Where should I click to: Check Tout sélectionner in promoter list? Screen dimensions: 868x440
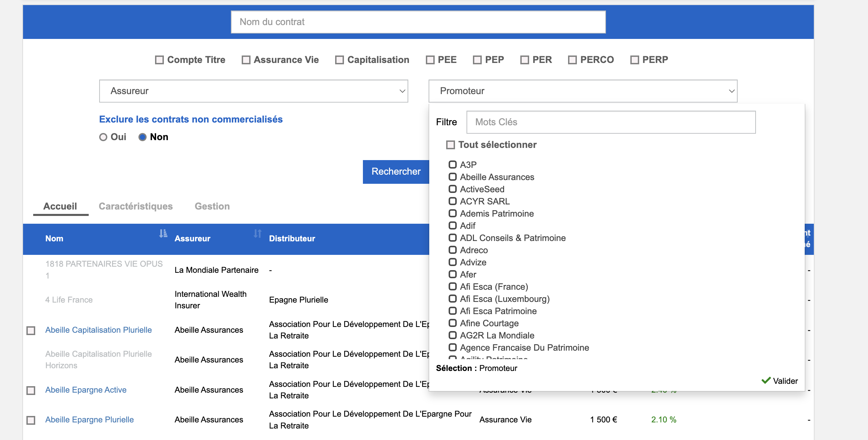(451, 145)
